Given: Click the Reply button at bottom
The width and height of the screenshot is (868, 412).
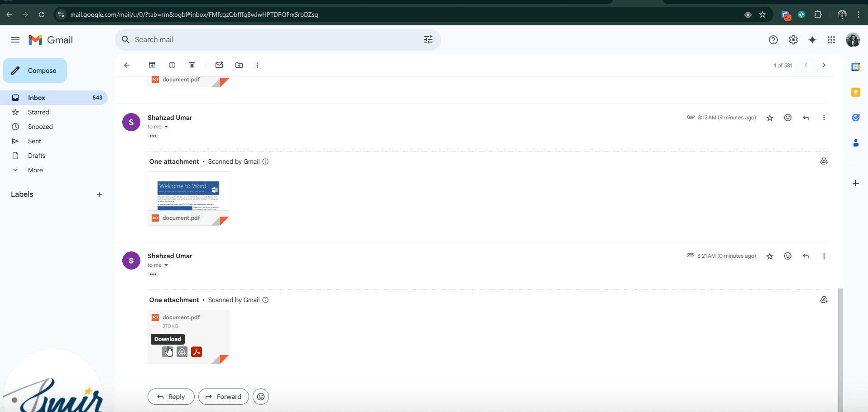Looking at the screenshot, I should pyautogui.click(x=171, y=397).
